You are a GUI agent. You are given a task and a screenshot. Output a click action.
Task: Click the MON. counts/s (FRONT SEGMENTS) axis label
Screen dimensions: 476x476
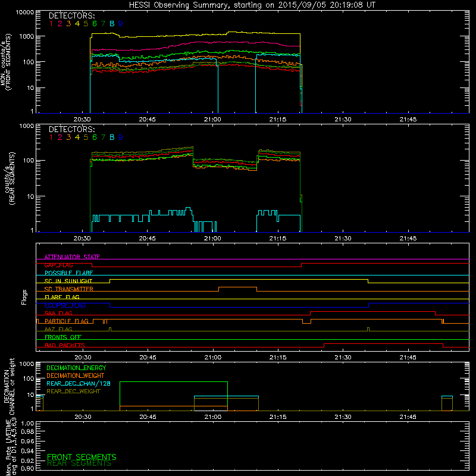(5, 62)
